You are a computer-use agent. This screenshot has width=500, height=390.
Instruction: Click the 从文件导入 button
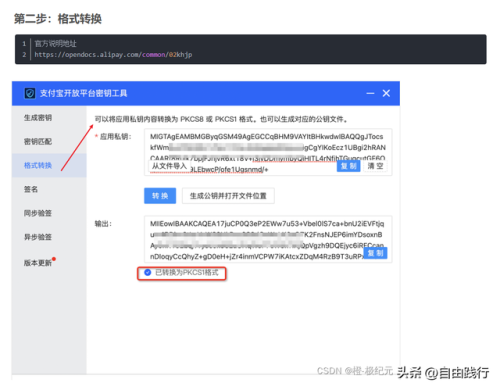[169, 166]
